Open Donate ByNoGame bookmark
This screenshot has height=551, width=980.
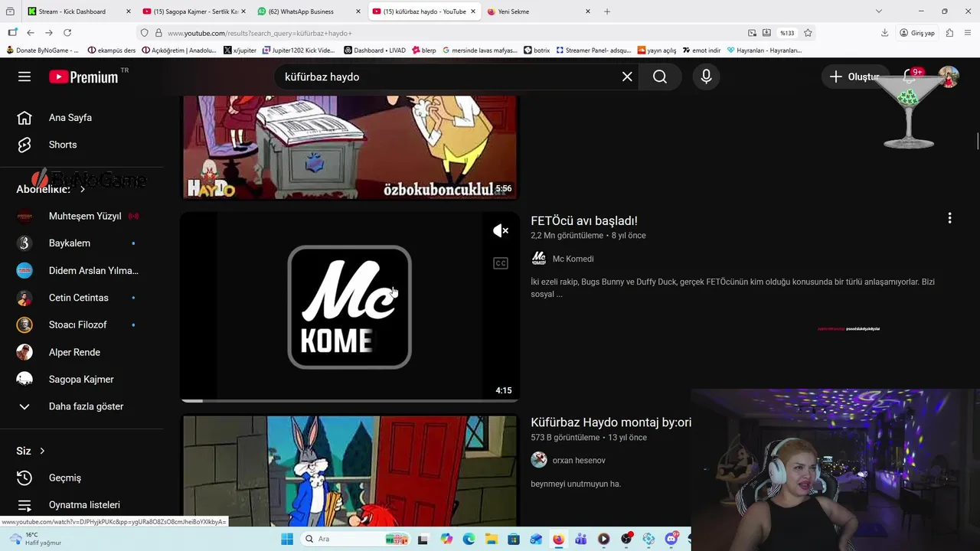(42, 51)
